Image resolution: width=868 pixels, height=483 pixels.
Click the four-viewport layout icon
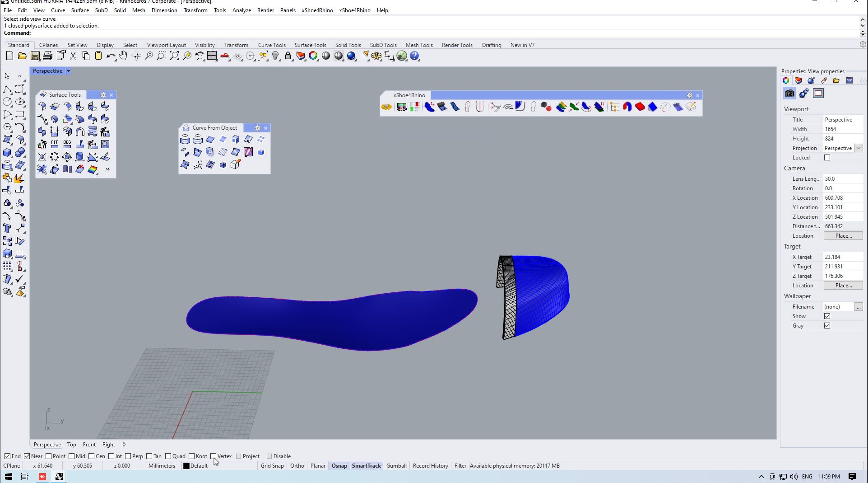point(212,56)
